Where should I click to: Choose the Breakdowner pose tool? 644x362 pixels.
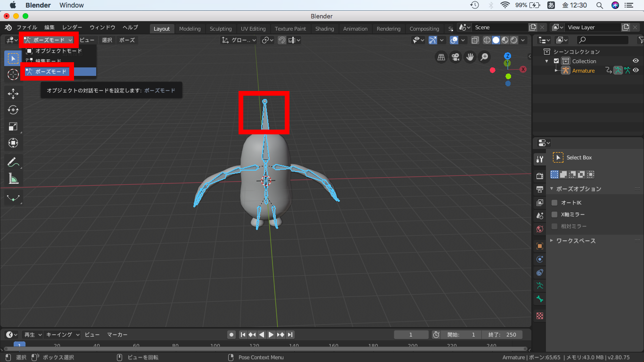(x=13, y=198)
